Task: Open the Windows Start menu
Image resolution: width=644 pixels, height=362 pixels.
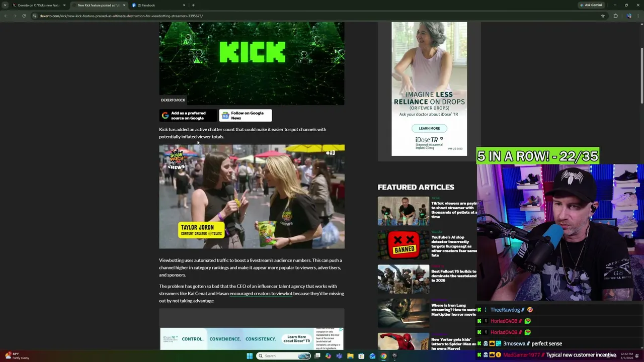Action: (x=250, y=356)
